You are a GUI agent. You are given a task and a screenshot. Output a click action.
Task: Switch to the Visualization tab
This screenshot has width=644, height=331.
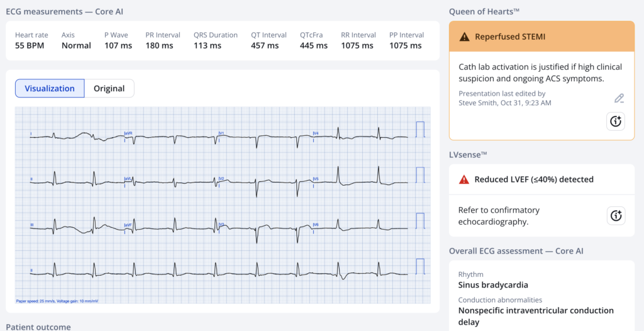click(50, 89)
